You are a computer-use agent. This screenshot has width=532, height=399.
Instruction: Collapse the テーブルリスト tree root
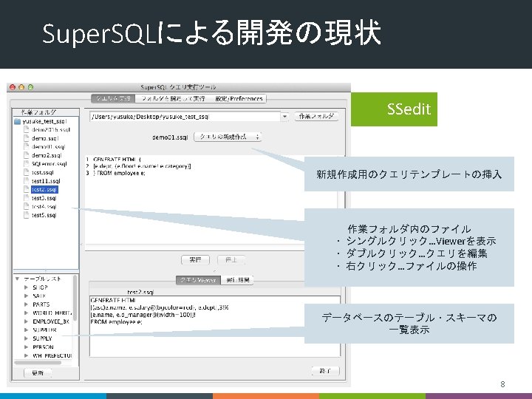tap(17, 279)
